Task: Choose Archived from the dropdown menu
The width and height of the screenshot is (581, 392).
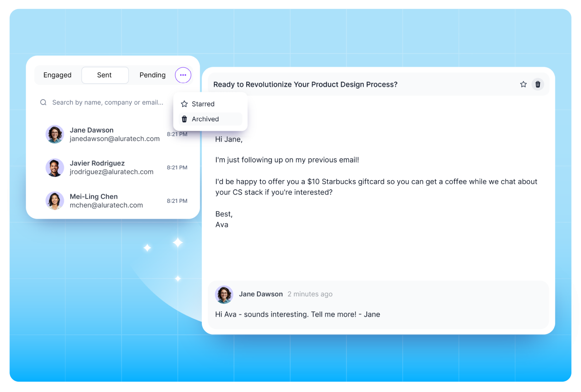Action: coord(205,119)
